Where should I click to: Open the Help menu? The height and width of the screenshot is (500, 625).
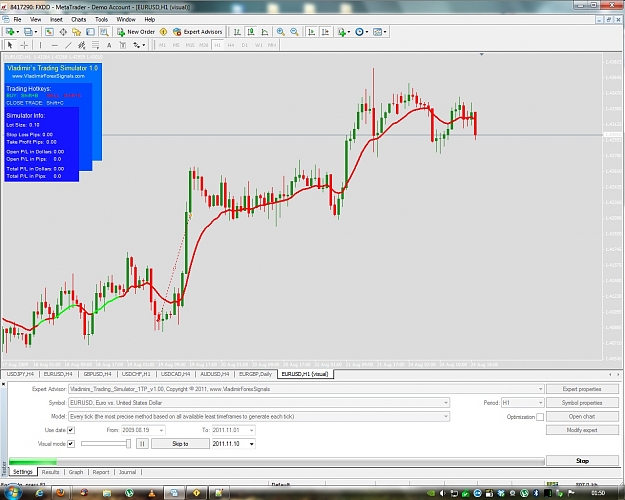(149, 19)
